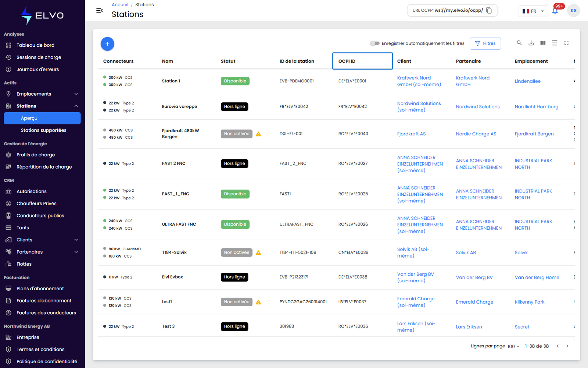Go to the previous table page
This screenshot has width=588, height=368.
pos(557,346)
